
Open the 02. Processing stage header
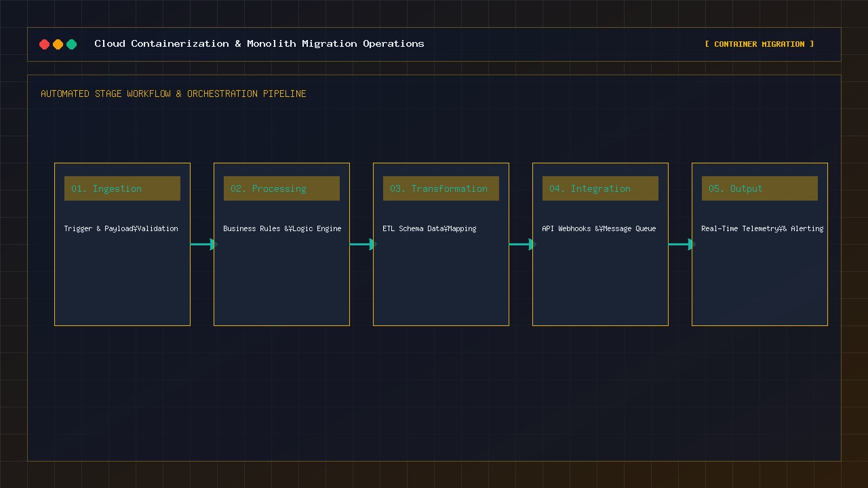[x=281, y=188]
